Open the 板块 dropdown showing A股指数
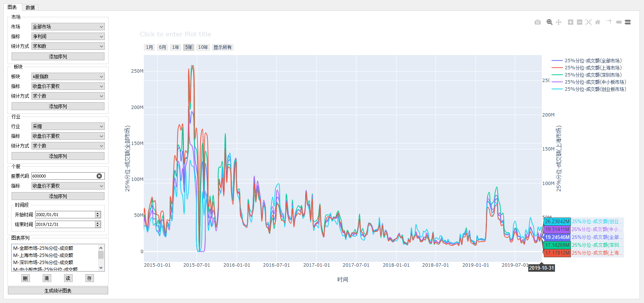The height and width of the screenshot is (303, 644). pyautogui.click(x=68, y=76)
